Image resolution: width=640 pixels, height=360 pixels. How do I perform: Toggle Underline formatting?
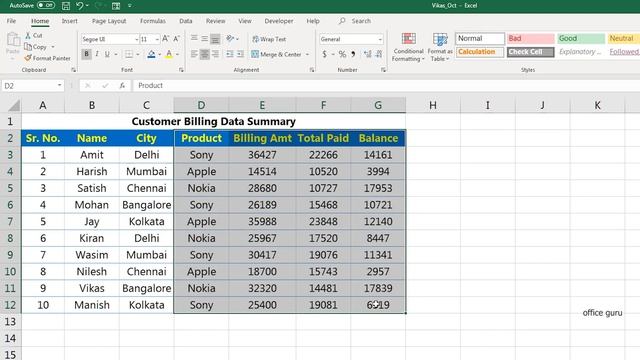(107, 54)
